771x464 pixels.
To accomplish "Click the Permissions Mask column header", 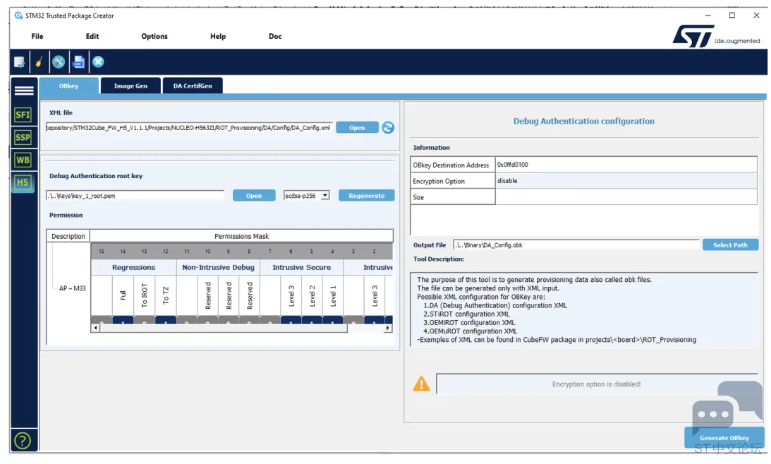I will click(x=241, y=236).
